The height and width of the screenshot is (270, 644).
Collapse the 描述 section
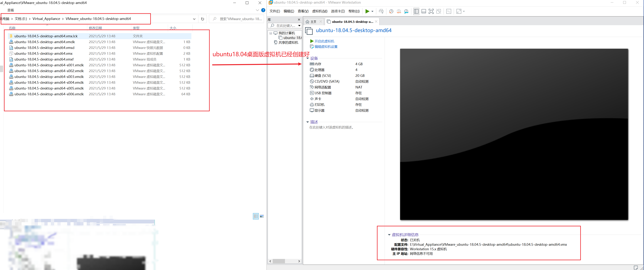[x=307, y=122]
